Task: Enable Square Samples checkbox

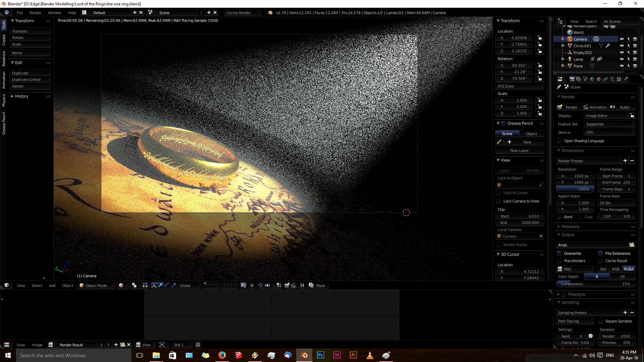Action: coord(601,321)
